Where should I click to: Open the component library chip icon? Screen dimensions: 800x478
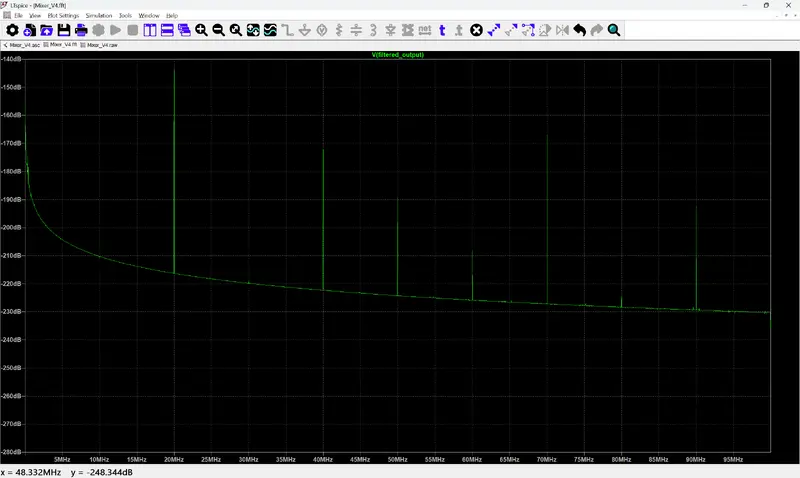click(x=408, y=30)
